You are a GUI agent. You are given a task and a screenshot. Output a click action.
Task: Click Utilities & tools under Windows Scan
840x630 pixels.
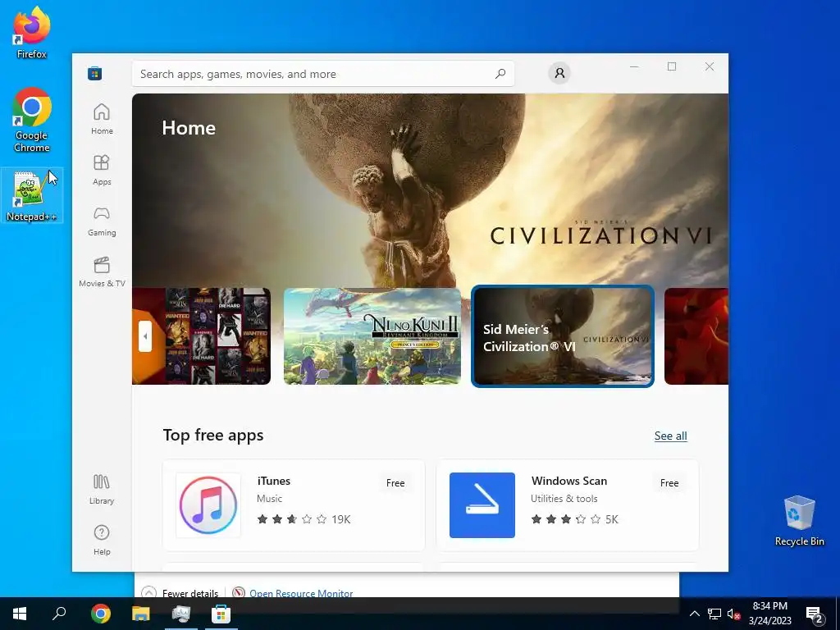[x=564, y=499]
